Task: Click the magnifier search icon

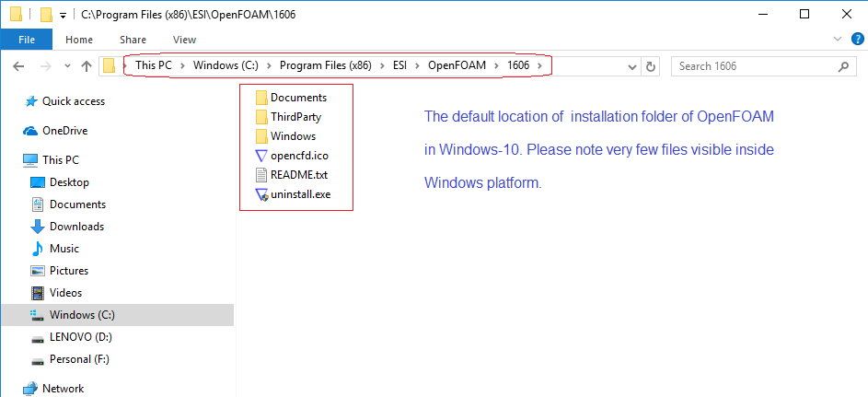Action: (x=843, y=66)
